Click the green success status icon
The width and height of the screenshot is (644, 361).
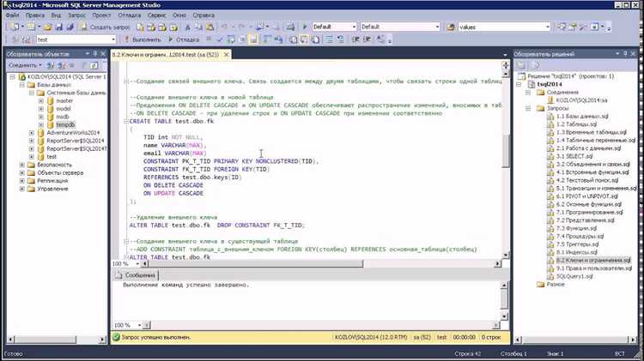point(117,338)
